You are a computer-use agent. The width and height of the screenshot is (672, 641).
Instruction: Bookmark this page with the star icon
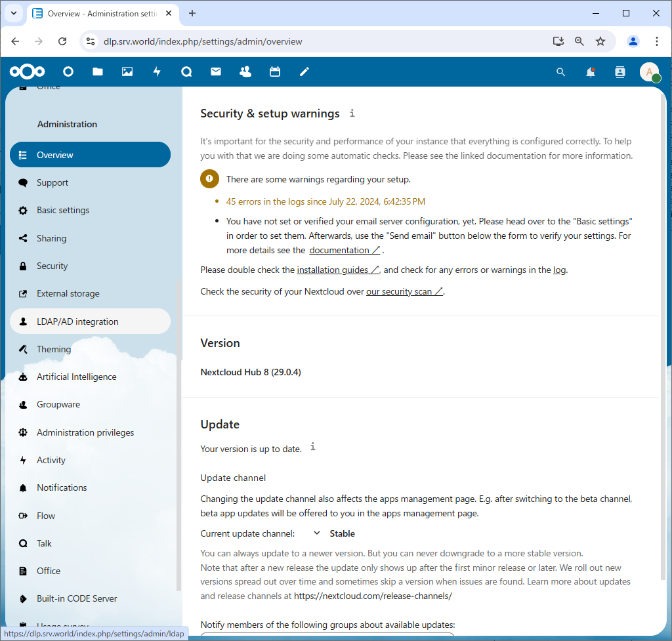600,41
